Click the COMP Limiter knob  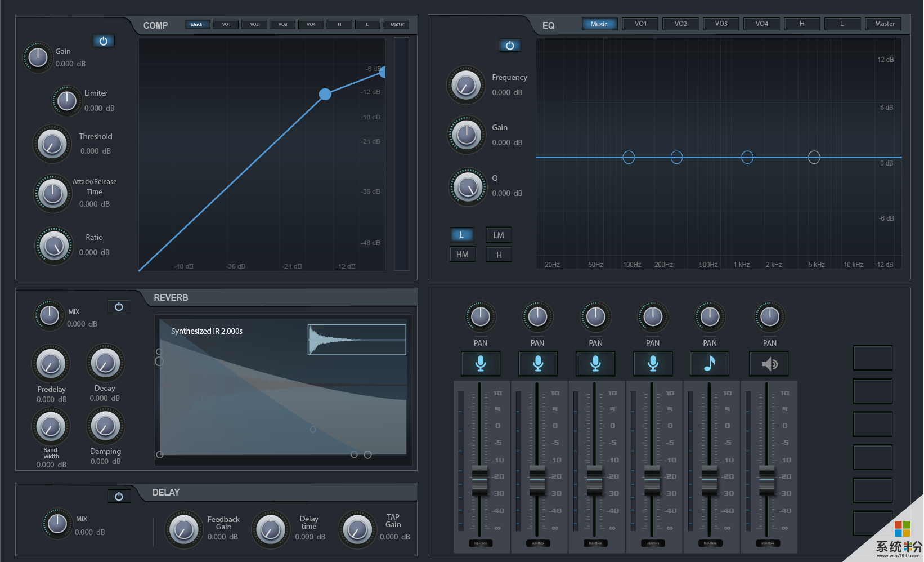[67, 101]
